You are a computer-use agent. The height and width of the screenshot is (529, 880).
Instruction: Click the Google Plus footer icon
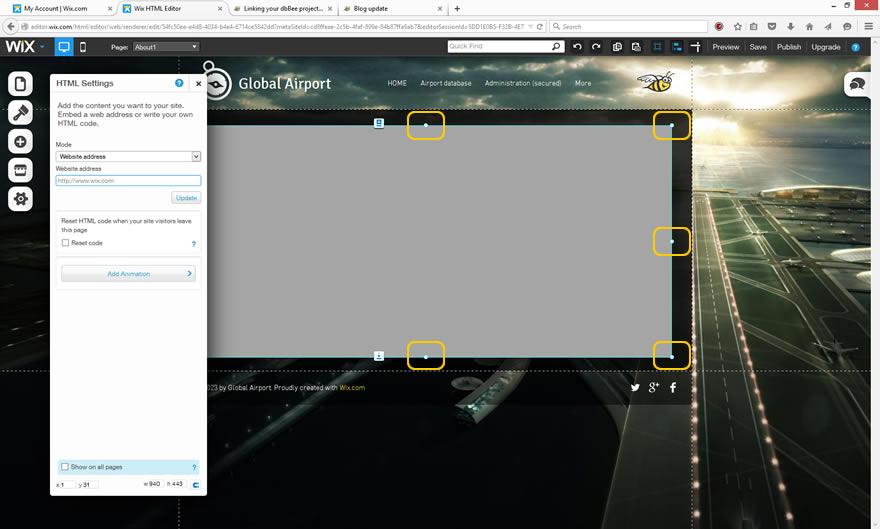tap(654, 387)
